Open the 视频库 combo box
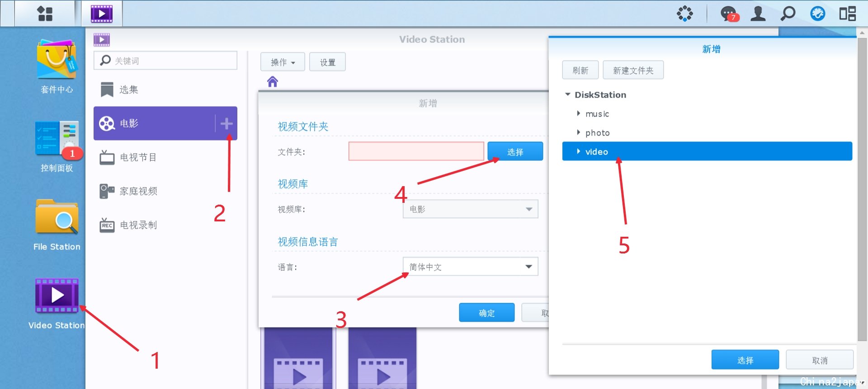The height and width of the screenshot is (389, 868). [471, 209]
